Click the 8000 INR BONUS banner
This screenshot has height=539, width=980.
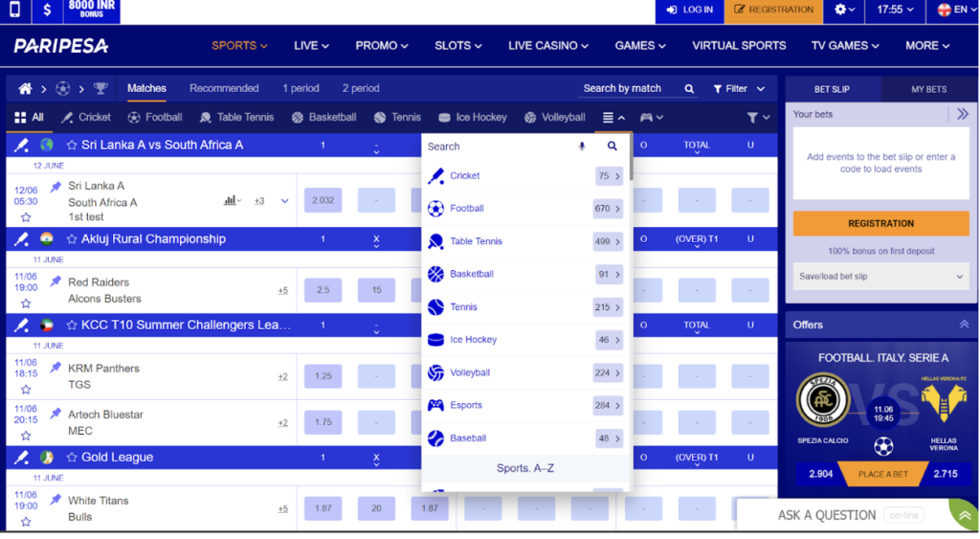(x=92, y=10)
